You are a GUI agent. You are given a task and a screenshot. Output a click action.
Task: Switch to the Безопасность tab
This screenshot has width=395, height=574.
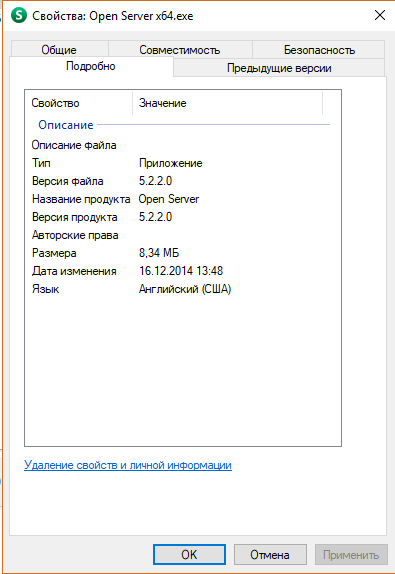(319, 49)
